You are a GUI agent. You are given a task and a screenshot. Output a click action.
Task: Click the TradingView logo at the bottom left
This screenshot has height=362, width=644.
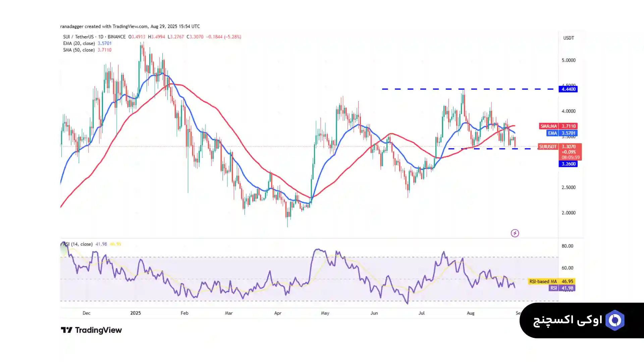[x=91, y=330]
